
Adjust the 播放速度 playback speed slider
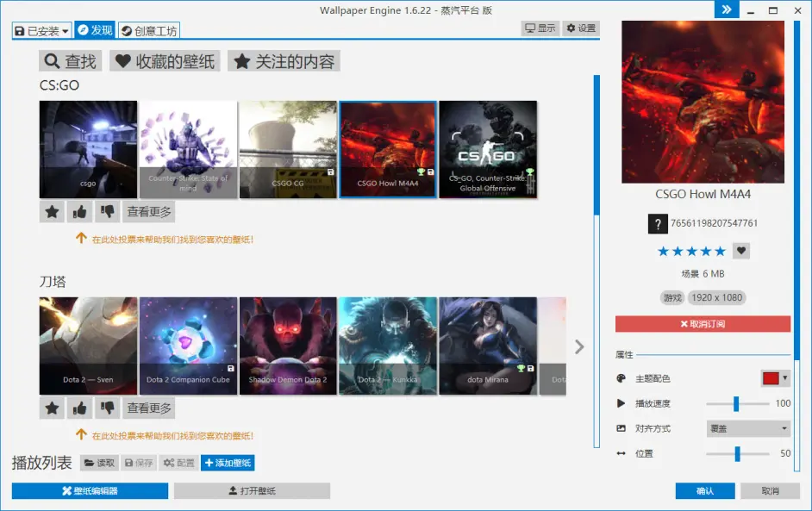736,404
